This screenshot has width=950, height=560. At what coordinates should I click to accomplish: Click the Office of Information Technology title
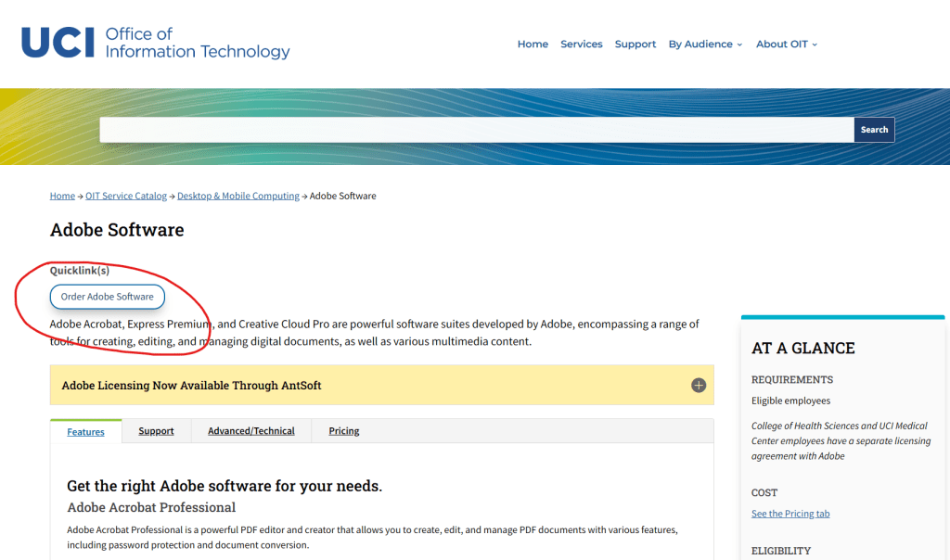(198, 43)
